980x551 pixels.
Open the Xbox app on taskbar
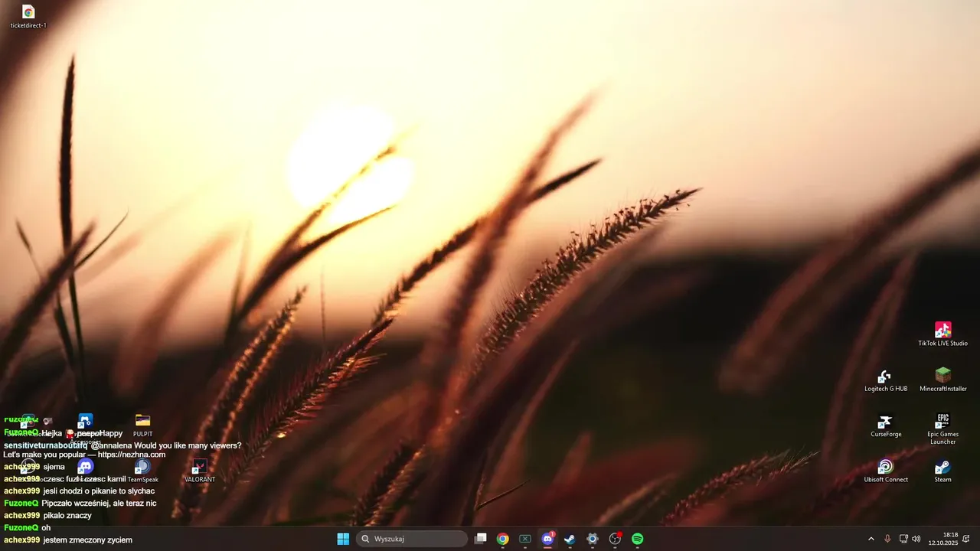[x=525, y=539]
